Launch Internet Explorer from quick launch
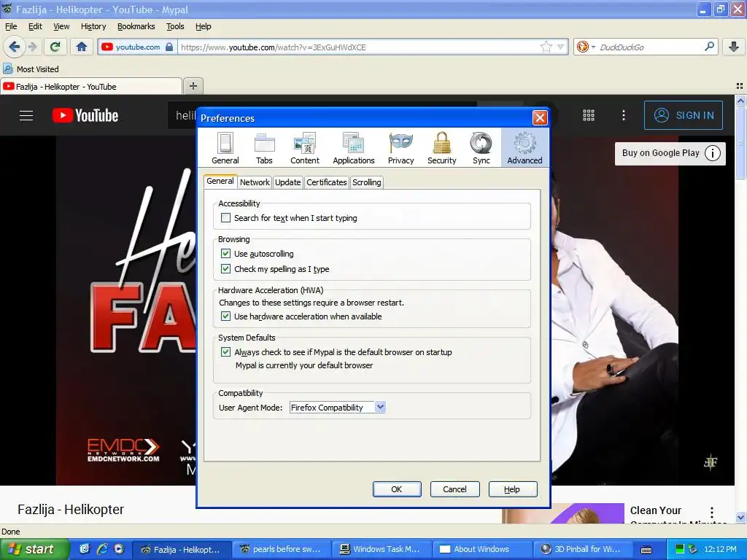747x560 pixels. (102, 549)
